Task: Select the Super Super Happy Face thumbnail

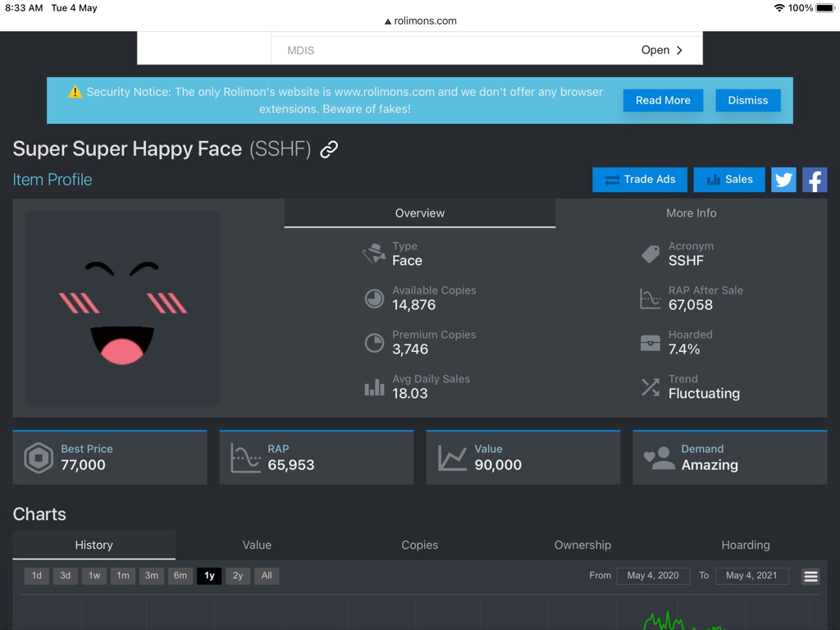Action: 121,308
